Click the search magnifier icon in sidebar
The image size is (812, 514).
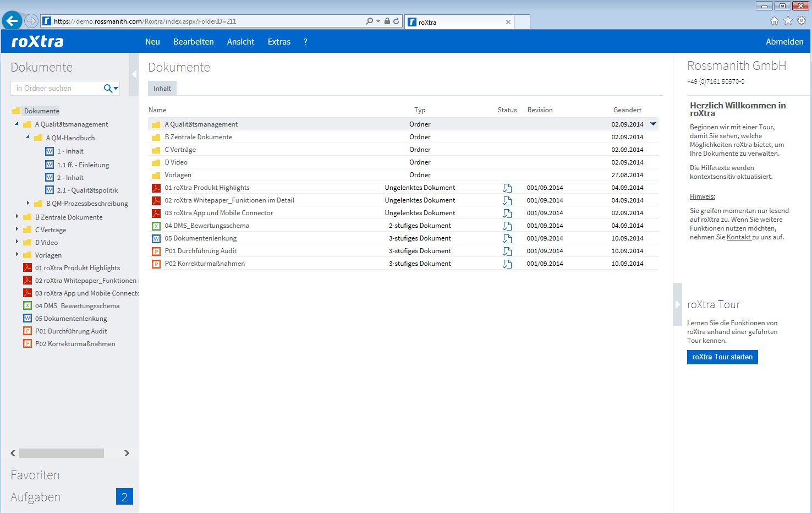click(108, 89)
